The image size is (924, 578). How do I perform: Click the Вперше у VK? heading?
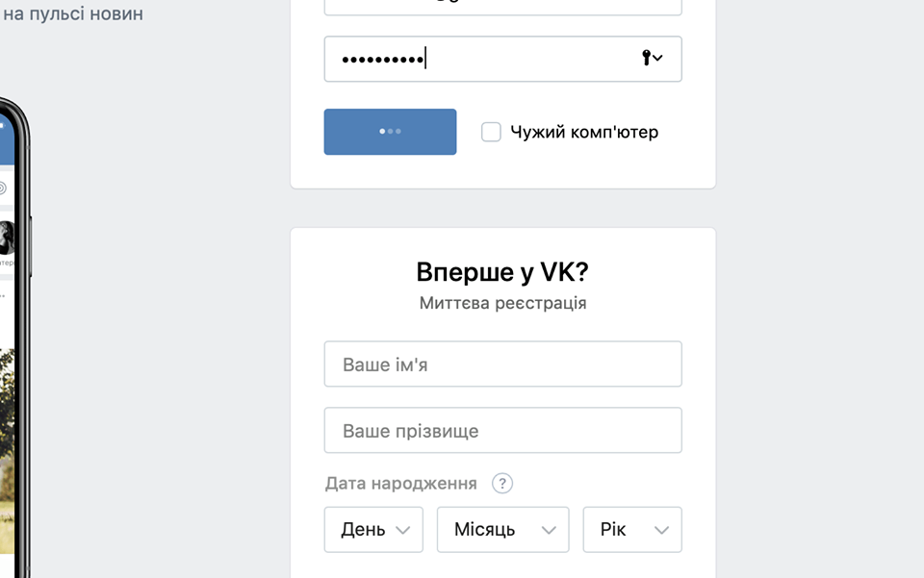coord(502,271)
